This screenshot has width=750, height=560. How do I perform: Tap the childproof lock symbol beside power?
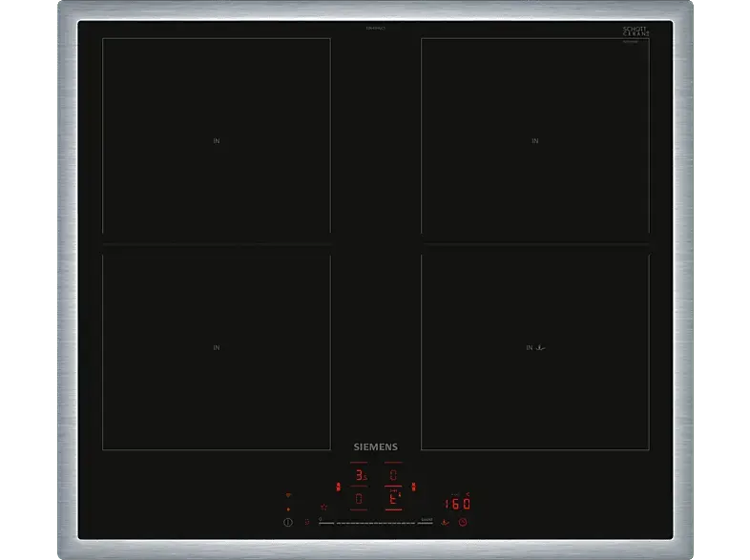[306, 522]
